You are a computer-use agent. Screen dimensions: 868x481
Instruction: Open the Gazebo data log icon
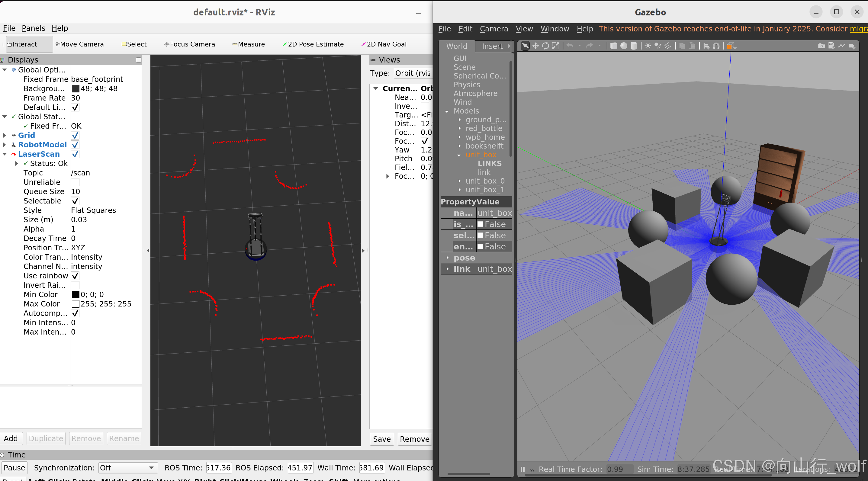831,46
